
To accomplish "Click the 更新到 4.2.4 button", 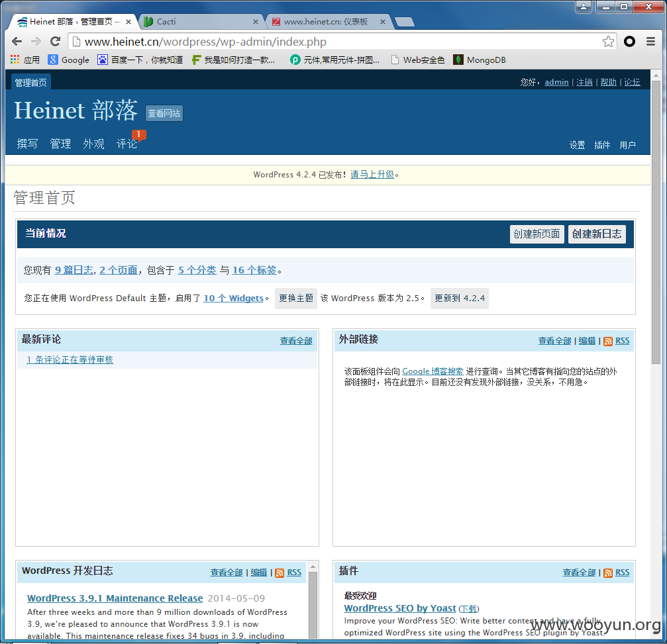I will [x=460, y=299].
